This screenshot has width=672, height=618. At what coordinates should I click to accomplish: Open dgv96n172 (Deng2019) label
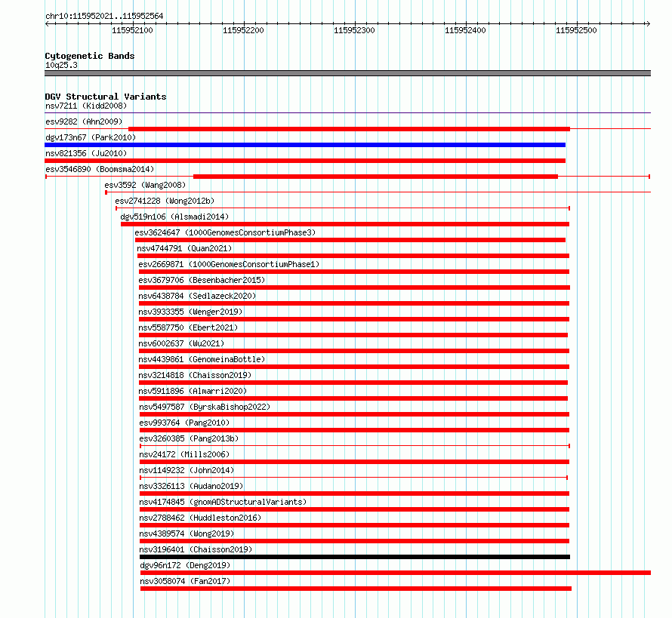[x=185, y=565]
